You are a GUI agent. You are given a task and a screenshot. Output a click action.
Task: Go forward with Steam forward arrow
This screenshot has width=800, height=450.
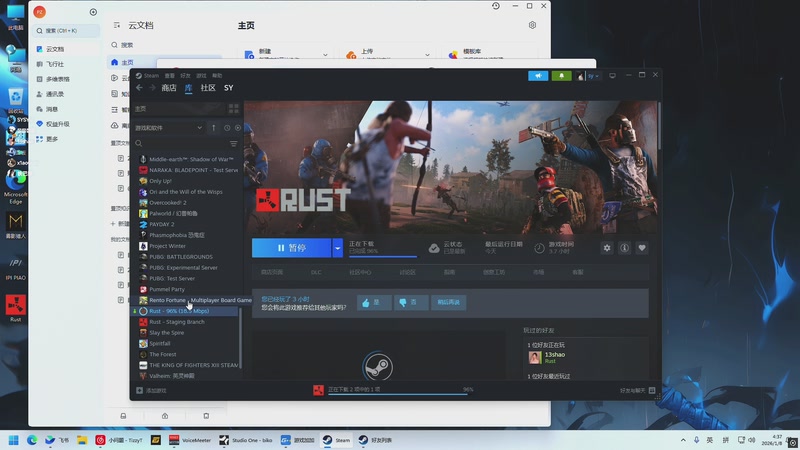152,88
